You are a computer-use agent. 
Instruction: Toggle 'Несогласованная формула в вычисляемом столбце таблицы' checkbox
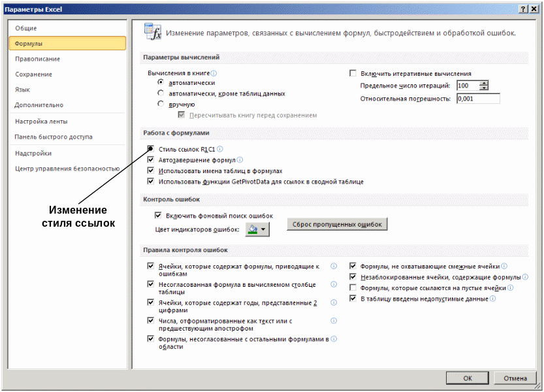tap(151, 284)
